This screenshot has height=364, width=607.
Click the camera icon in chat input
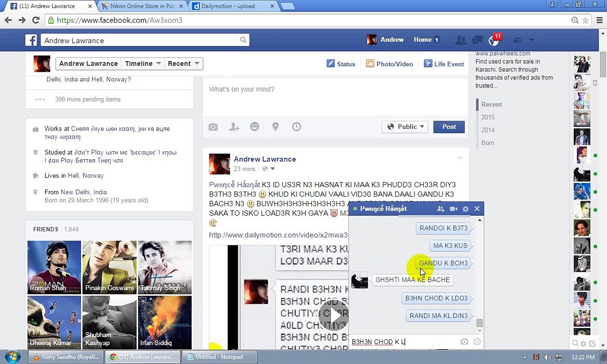click(464, 342)
